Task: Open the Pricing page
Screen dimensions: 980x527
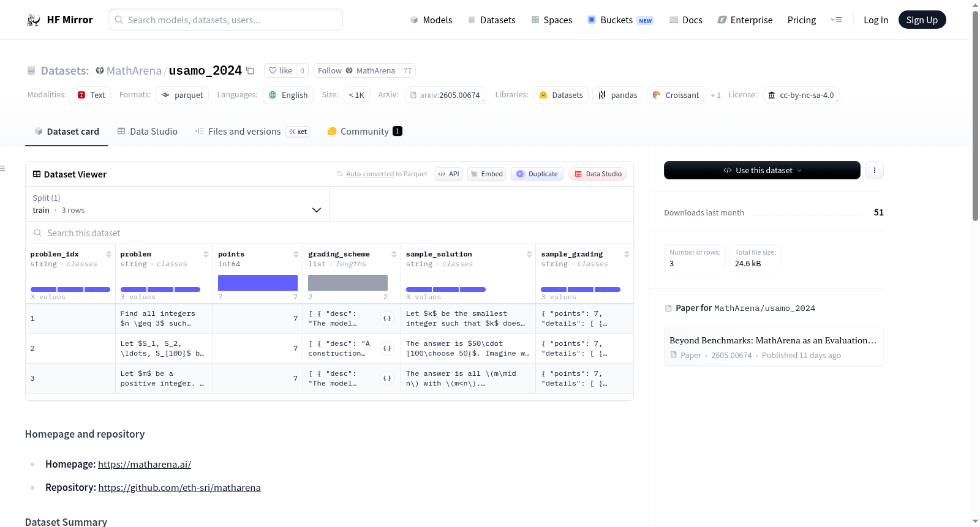Action: (802, 20)
